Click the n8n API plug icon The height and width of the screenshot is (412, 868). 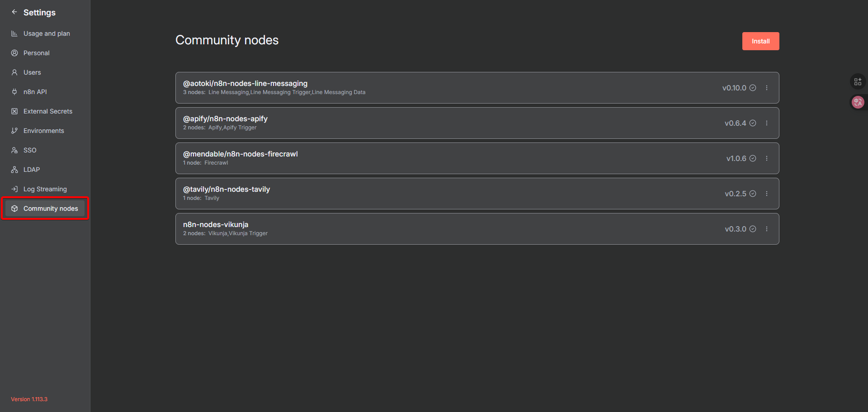pyautogui.click(x=14, y=92)
